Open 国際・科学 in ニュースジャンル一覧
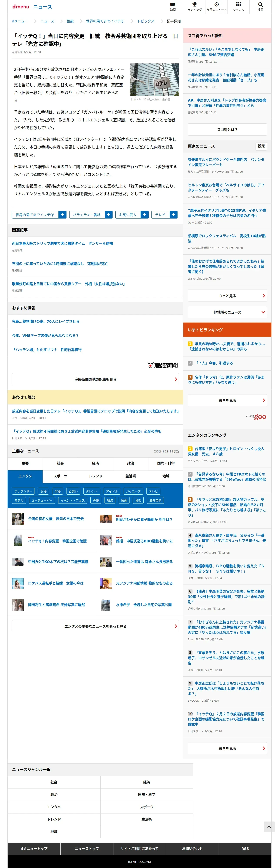The width and height of the screenshot is (279, 868). pos(147,795)
